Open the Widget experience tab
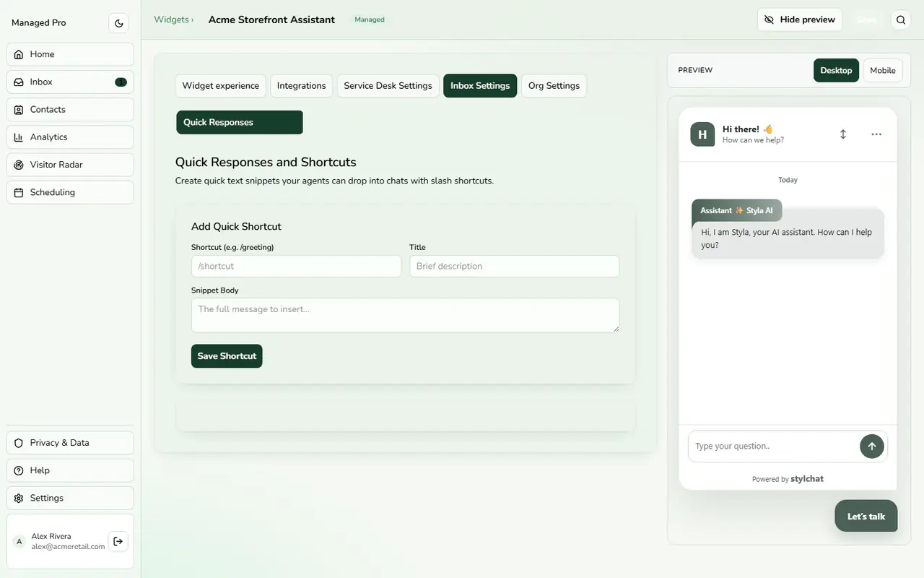The height and width of the screenshot is (578, 924). [x=220, y=85]
